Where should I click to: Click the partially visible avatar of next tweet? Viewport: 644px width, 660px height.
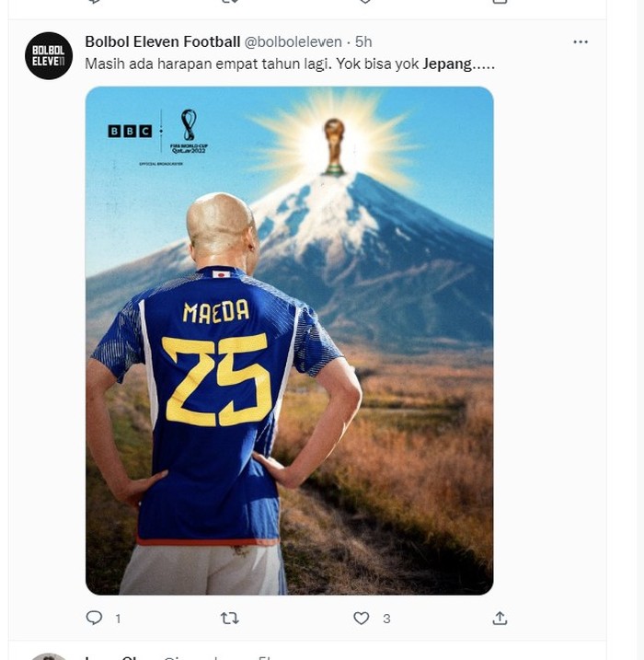pos(48,656)
